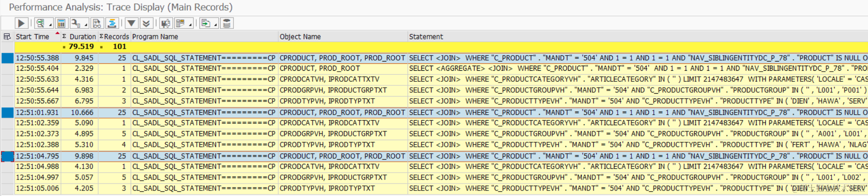Click the magnifier details toolbar icon
868x196 pixels.
tap(41, 23)
